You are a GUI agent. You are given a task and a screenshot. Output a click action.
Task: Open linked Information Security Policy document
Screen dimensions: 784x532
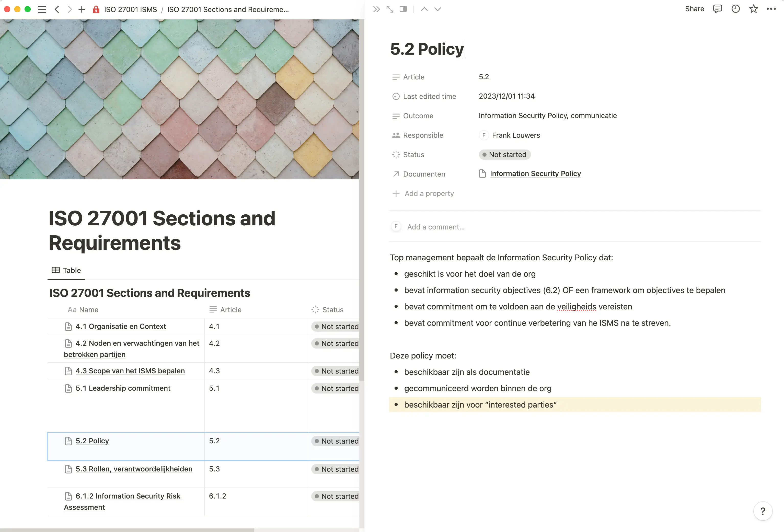click(x=535, y=174)
